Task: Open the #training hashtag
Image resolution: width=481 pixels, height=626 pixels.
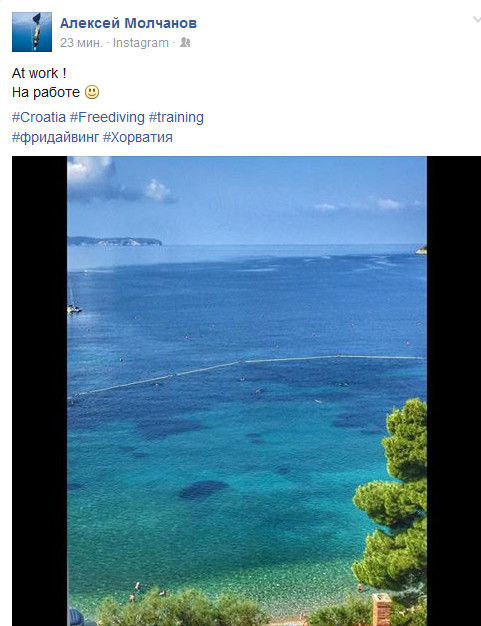Action: pos(176,117)
